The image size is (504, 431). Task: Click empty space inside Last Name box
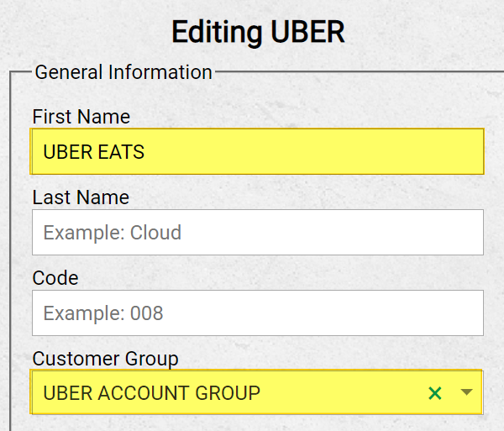tap(333, 232)
